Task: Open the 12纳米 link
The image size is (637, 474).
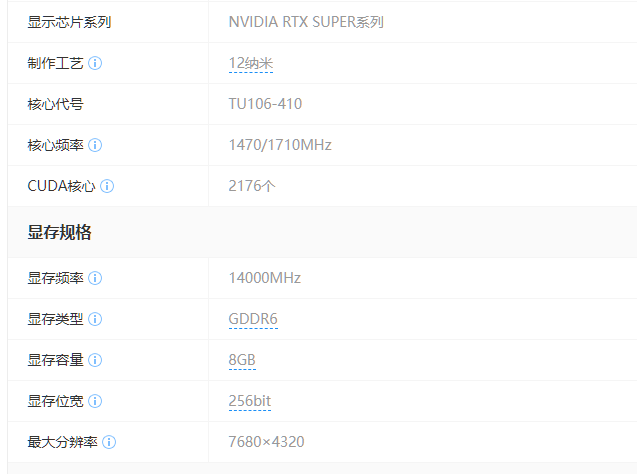Action: [251, 64]
